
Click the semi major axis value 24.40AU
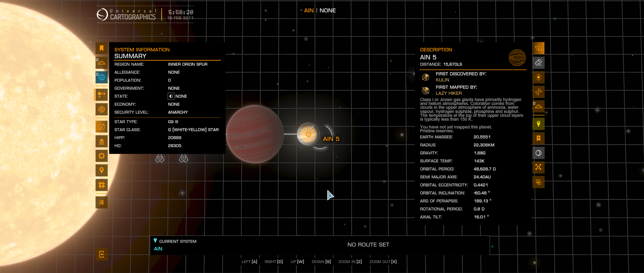pos(482,177)
